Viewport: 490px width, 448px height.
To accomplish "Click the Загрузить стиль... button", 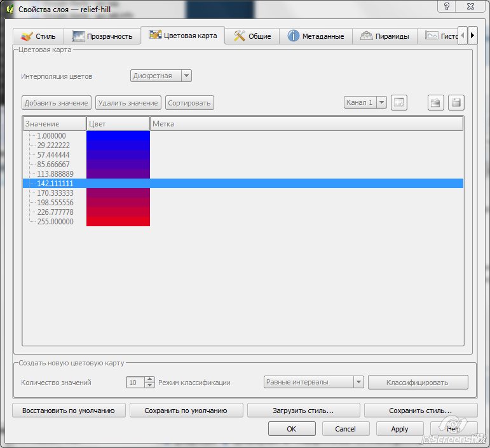I will [x=303, y=411].
